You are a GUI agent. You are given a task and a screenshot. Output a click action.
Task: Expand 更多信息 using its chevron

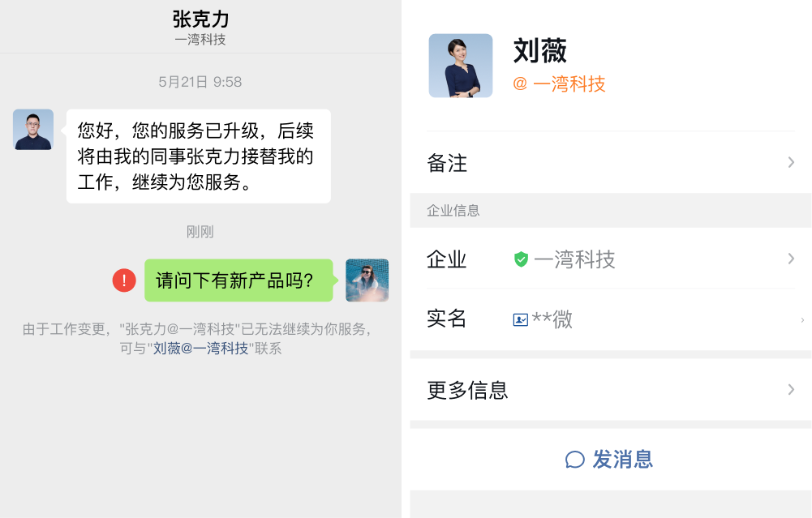pos(791,390)
